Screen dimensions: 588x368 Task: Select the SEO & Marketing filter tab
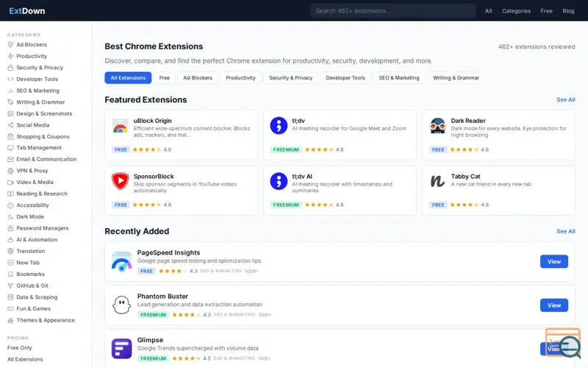(x=399, y=78)
